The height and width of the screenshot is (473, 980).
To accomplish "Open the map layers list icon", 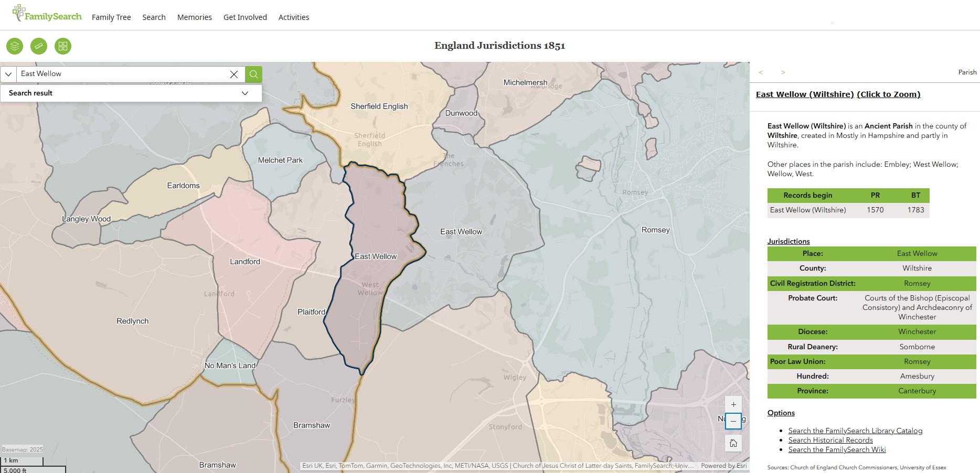I will point(15,46).
